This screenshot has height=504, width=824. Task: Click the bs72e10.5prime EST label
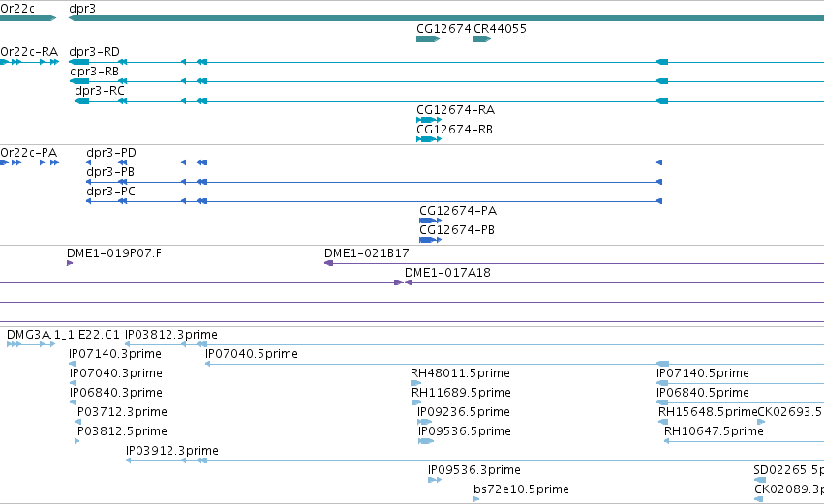(521, 489)
